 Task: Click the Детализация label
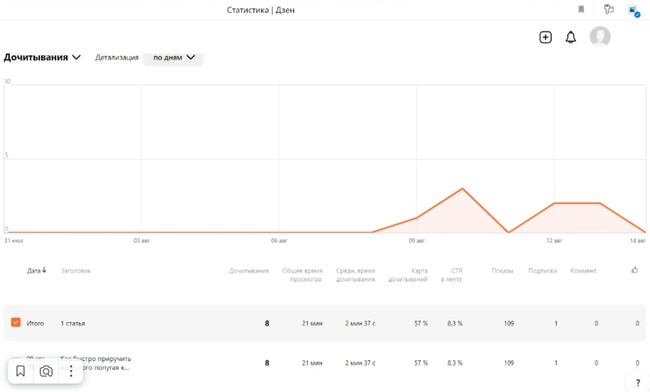117,58
